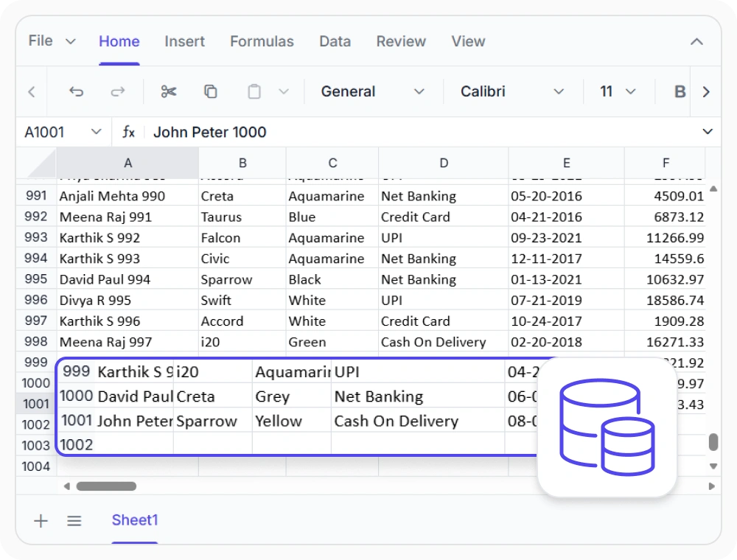Screen dimensions: 737x560
Task: Toggle Bold formatting button
Action: (x=680, y=91)
